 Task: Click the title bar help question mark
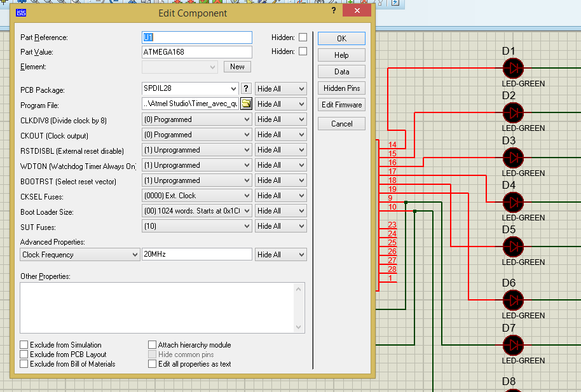point(334,11)
